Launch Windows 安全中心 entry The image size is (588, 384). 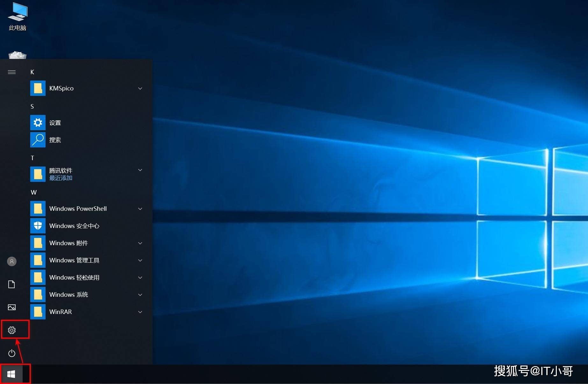pyautogui.click(x=88, y=226)
